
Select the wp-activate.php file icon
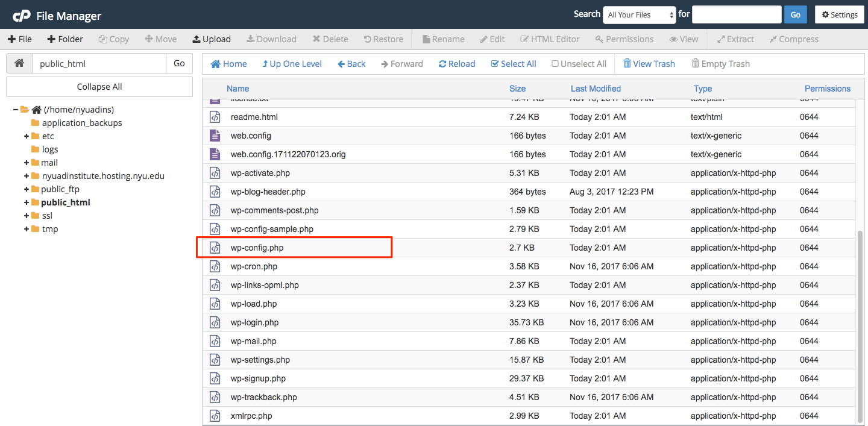215,173
